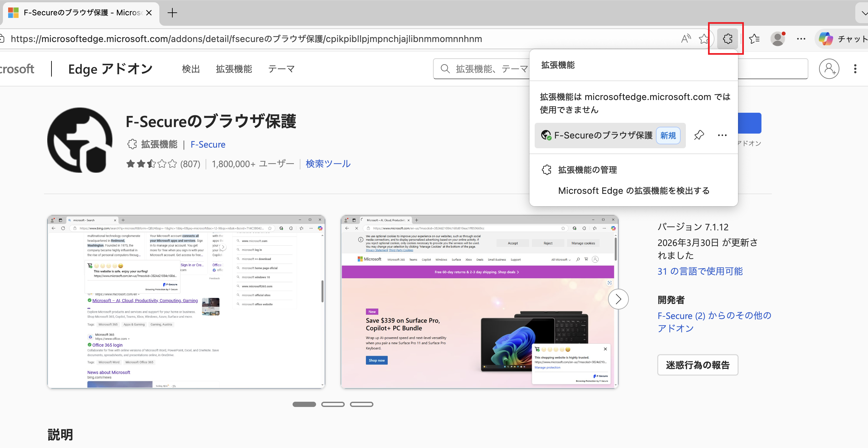Select the second carousel indicator dot
Screen dimensions: 868x448
(333, 404)
